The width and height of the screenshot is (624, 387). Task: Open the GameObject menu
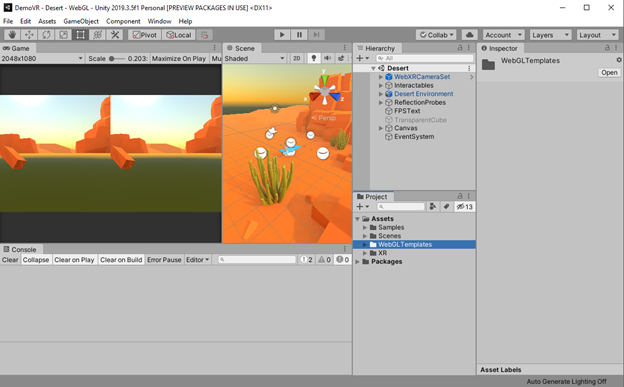click(81, 21)
